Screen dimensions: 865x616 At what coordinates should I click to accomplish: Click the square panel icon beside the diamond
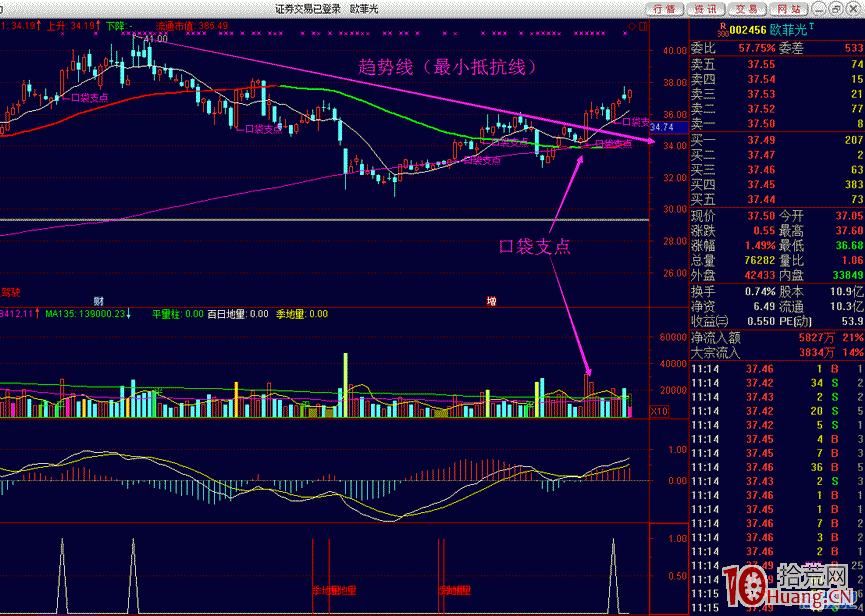(643, 26)
